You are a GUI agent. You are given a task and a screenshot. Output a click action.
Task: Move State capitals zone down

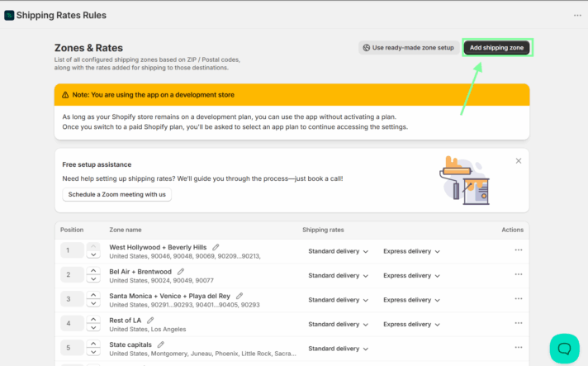point(93,352)
